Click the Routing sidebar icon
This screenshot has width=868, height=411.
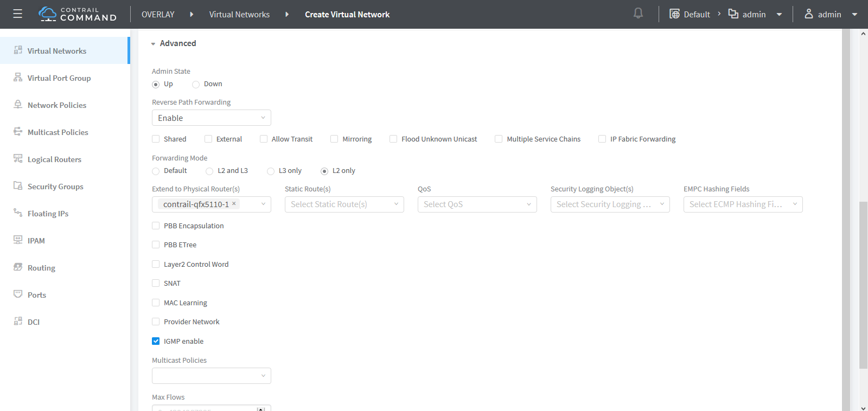click(18, 267)
